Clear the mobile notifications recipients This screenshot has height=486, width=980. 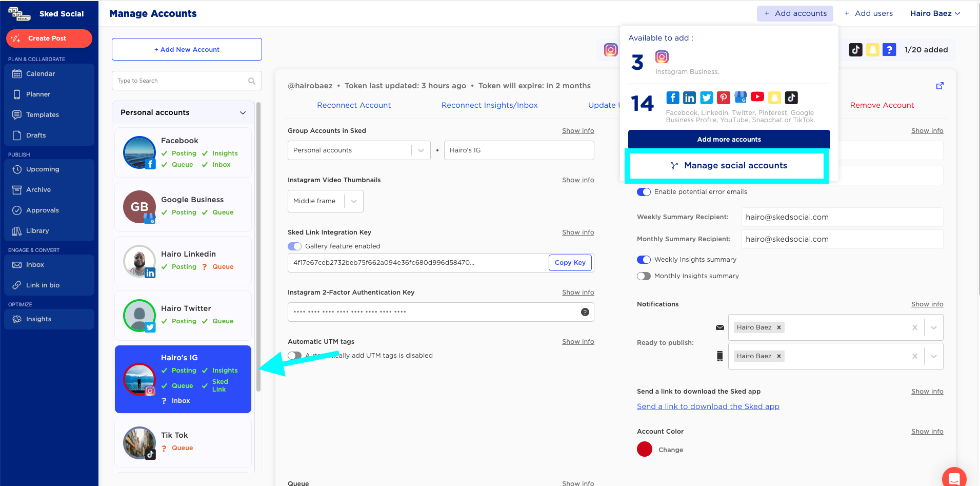pos(915,356)
